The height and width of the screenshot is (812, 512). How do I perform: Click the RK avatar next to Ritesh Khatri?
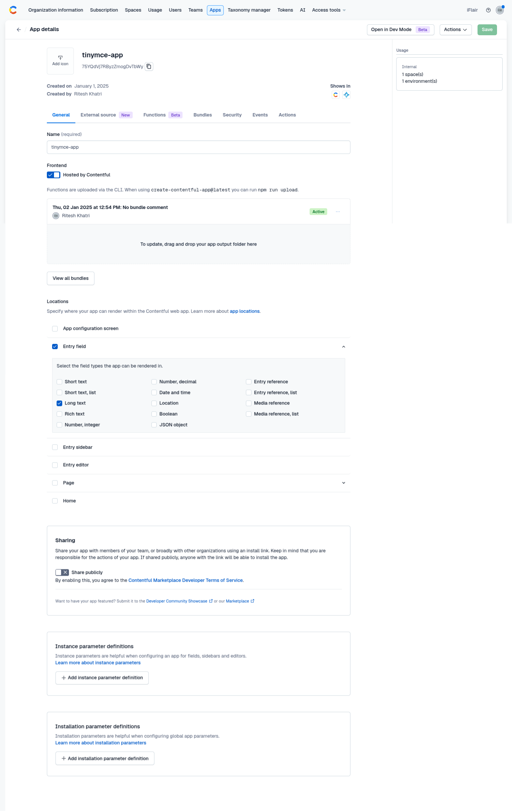pos(56,216)
